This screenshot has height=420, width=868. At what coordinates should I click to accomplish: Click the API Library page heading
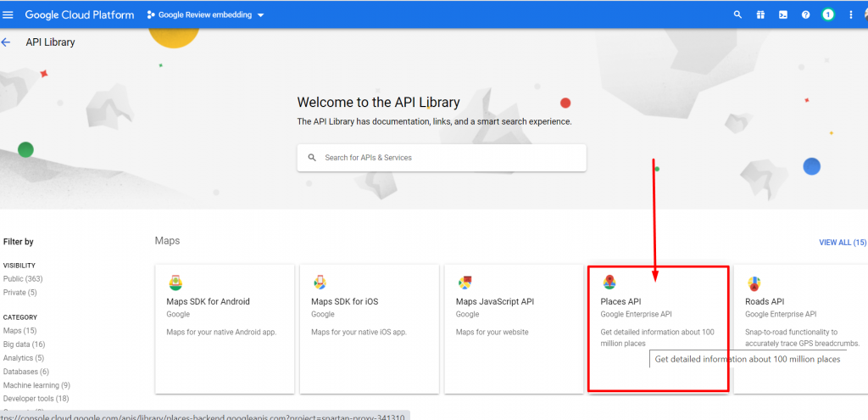50,42
